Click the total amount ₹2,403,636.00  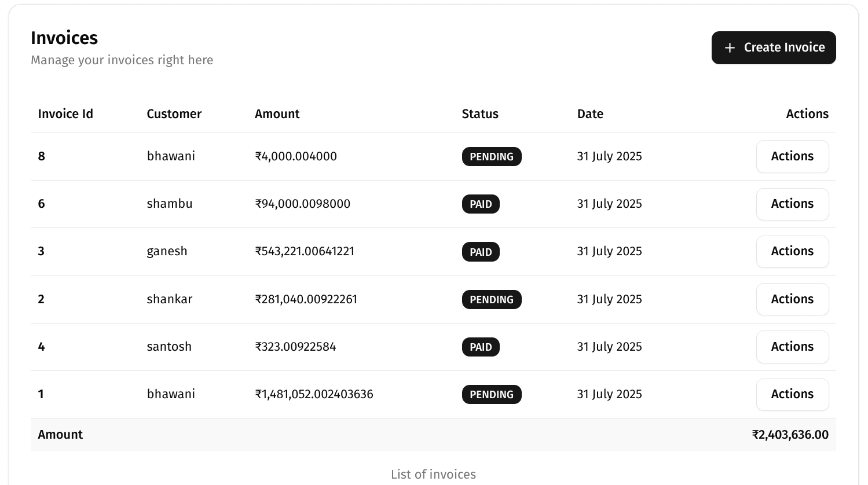point(790,435)
